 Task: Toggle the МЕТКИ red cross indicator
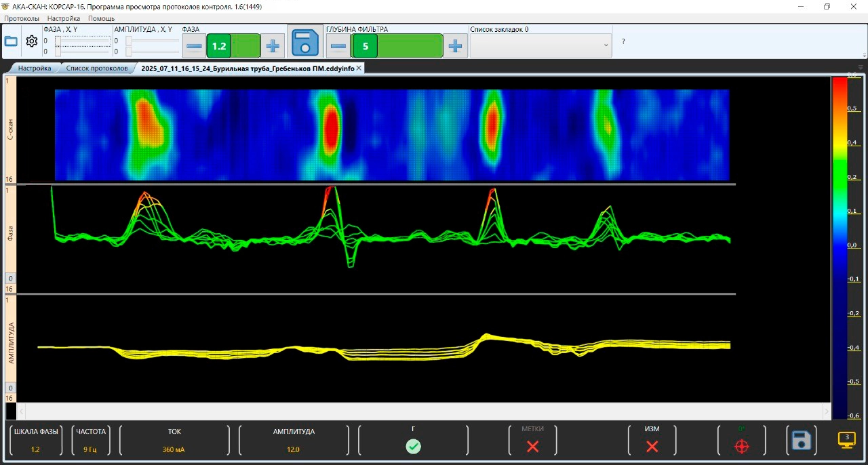click(533, 446)
